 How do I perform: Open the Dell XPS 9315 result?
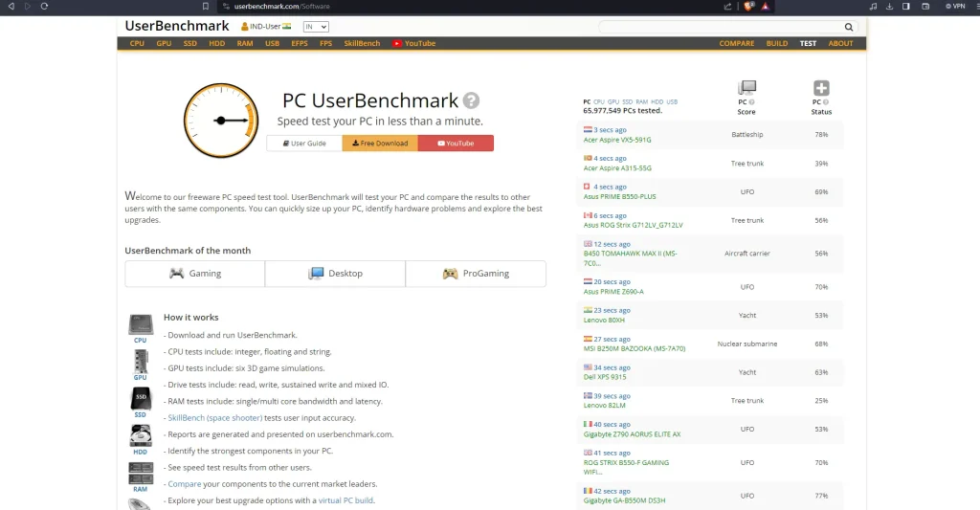click(605, 377)
